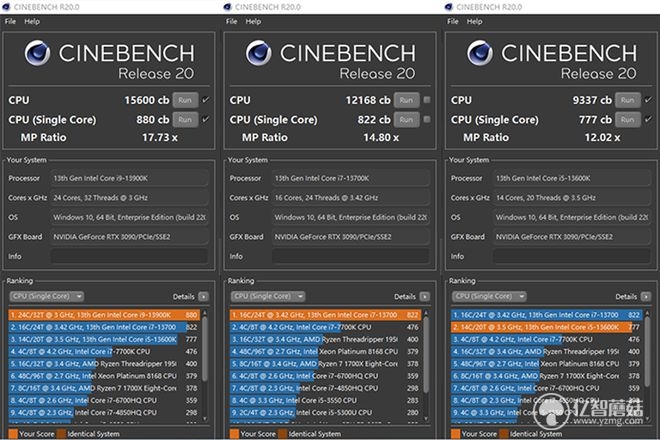The height and width of the screenshot is (440, 660).
Task: Open ranking type dropdown in i5-13600K window
Action: coord(489,296)
